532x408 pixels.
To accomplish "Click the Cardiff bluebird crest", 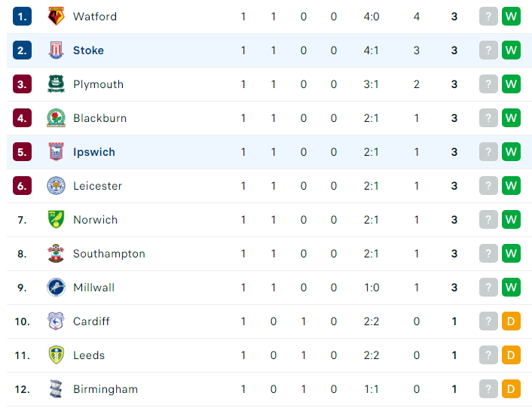I will click(x=56, y=321).
